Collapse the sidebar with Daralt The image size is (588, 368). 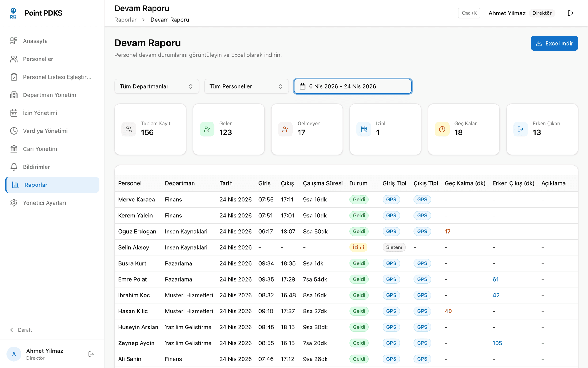coord(21,330)
